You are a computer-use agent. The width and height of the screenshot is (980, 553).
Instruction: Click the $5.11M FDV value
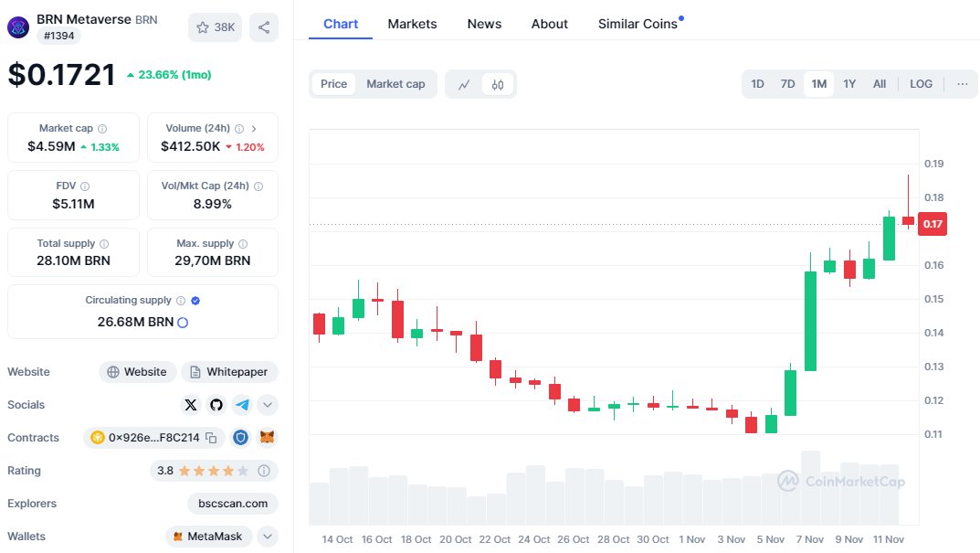pos(73,204)
